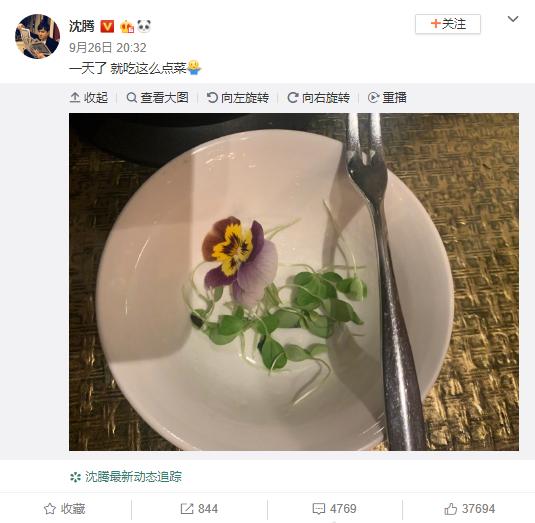This screenshot has height=523, width=535.
Task: Open 查看大图 to view the full image
Action: pyautogui.click(x=157, y=98)
